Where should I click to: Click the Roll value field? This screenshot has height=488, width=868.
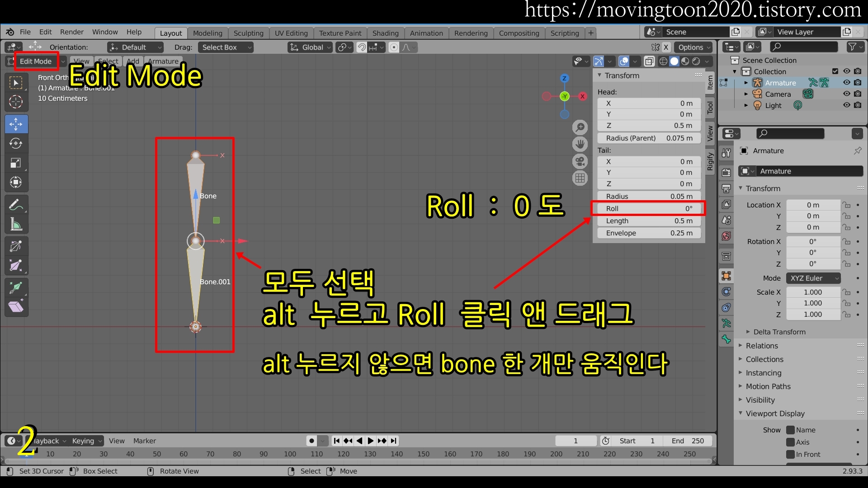coord(649,209)
